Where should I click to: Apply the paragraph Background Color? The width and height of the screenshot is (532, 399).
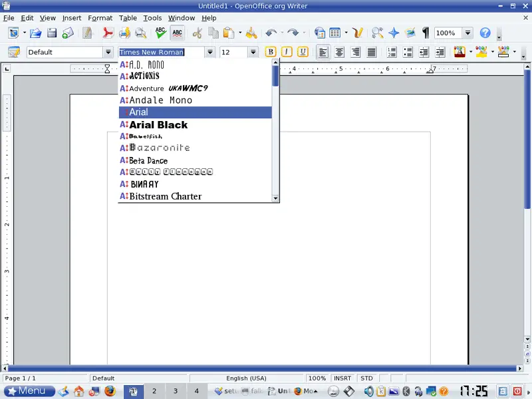pos(503,52)
